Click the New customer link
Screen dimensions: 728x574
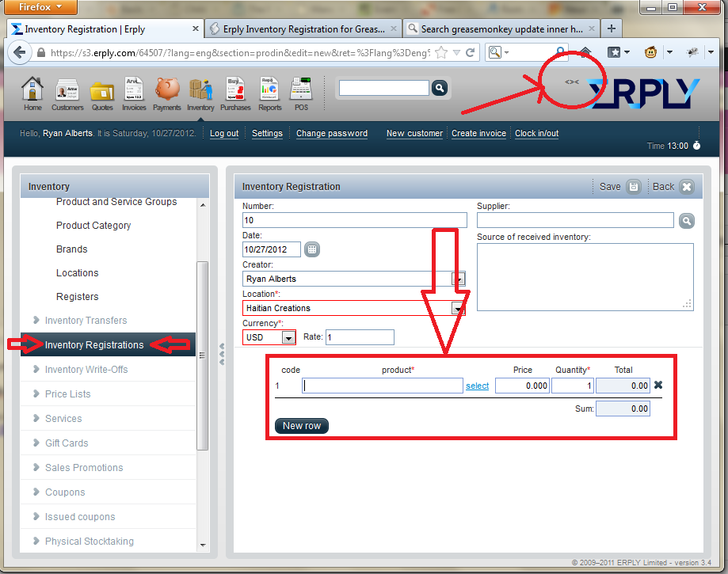coord(414,133)
